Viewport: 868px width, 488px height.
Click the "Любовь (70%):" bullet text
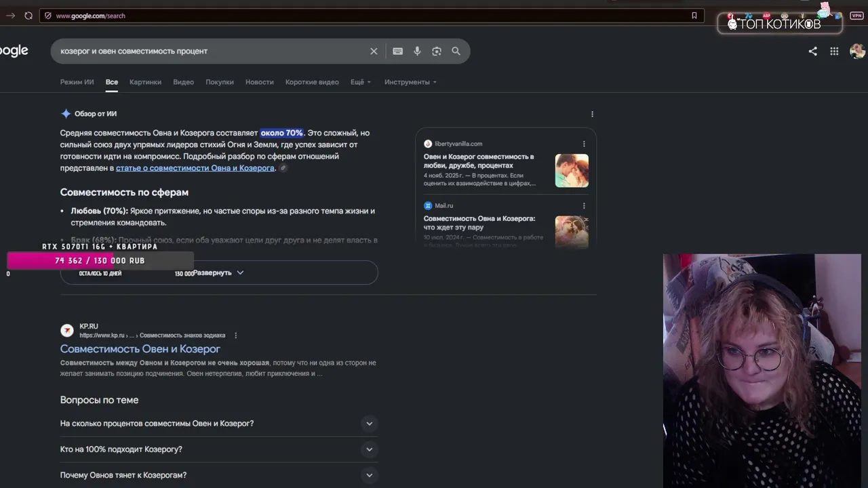(x=100, y=211)
